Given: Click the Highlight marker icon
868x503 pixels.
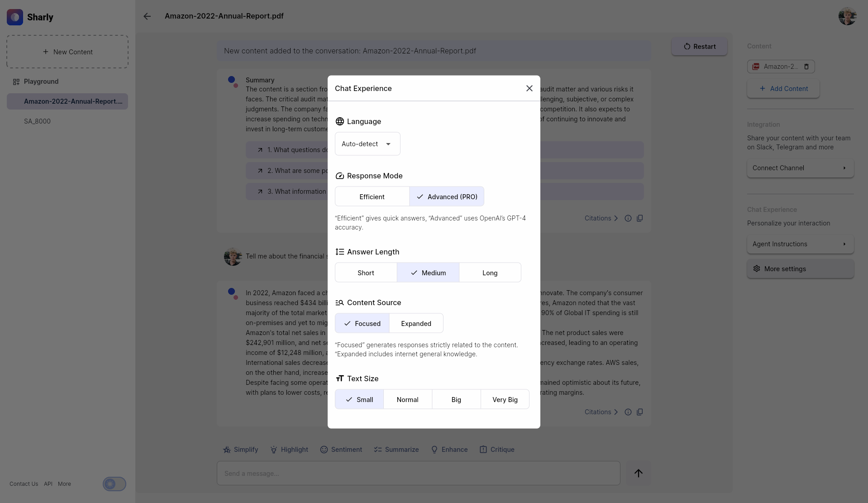Looking at the screenshot, I should pyautogui.click(x=274, y=449).
